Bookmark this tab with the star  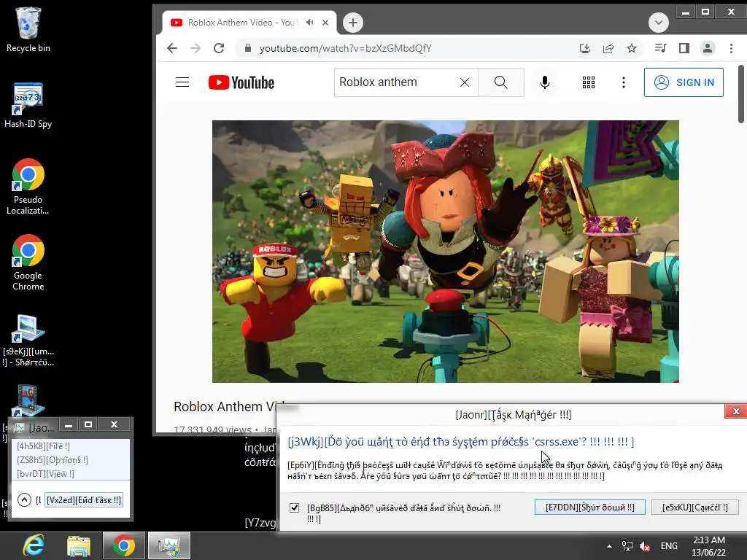pos(632,48)
